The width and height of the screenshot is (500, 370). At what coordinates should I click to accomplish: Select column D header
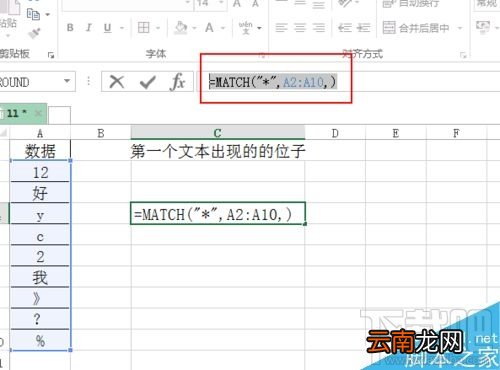(x=335, y=134)
